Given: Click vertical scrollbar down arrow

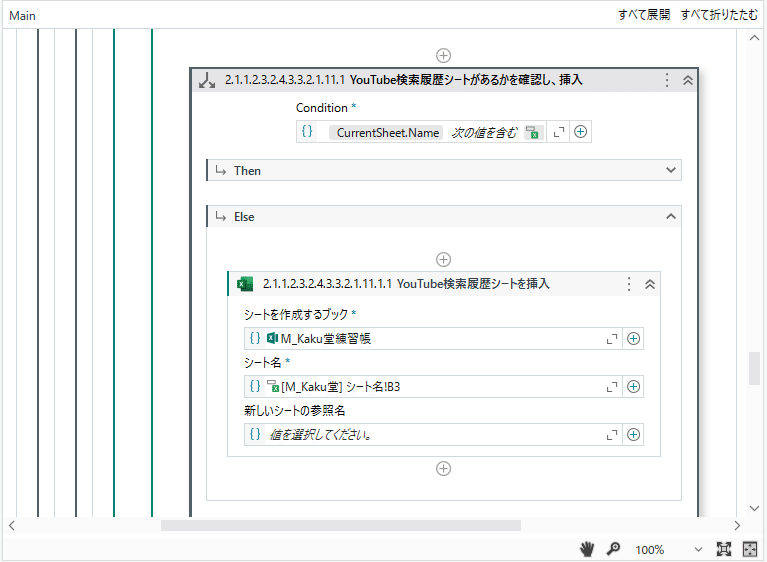Looking at the screenshot, I should (x=754, y=508).
